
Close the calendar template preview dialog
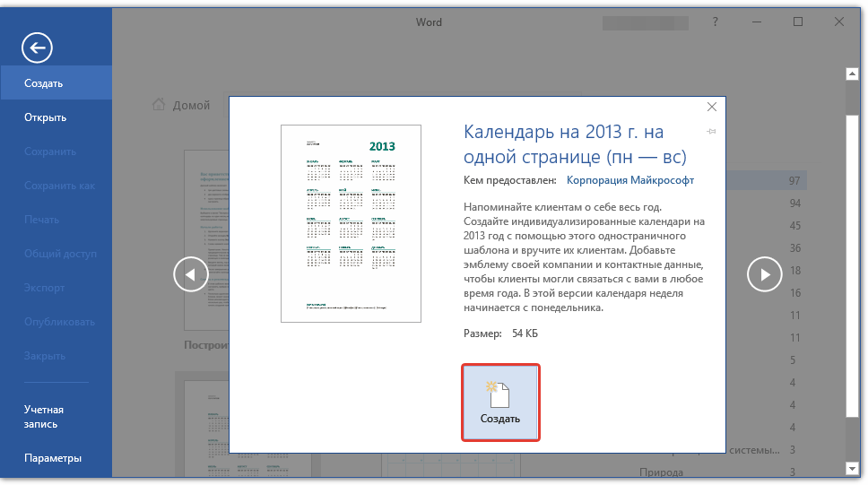(712, 107)
